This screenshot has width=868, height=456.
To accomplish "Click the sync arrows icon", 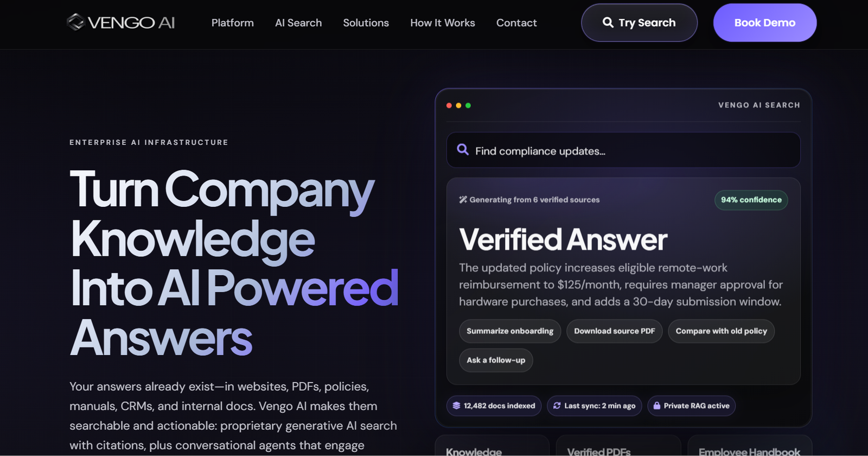I will [x=557, y=406].
